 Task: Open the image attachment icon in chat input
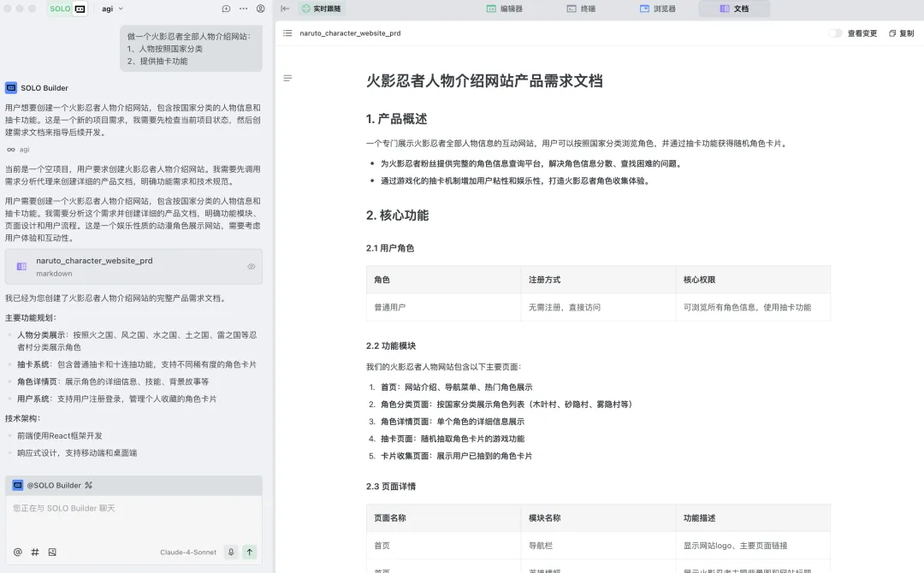pos(52,552)
